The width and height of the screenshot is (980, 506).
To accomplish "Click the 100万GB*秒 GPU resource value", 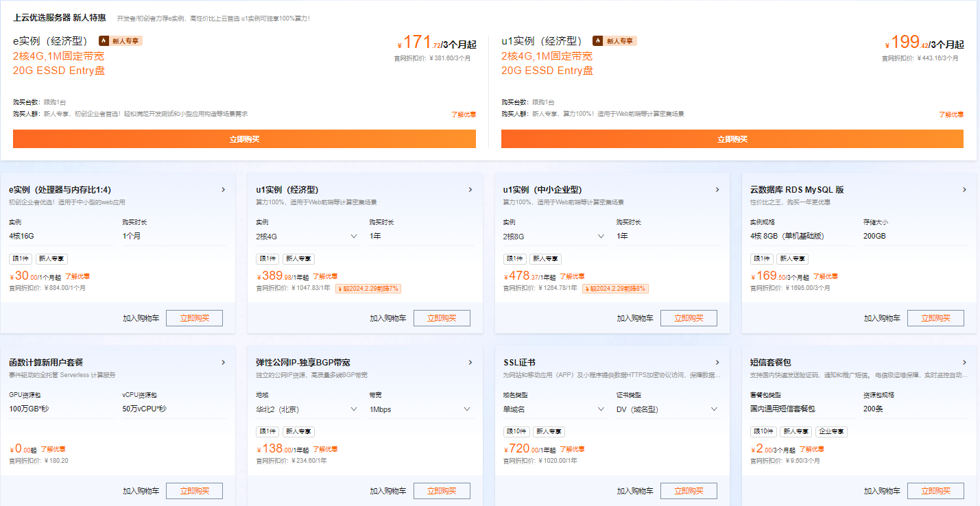I will (28, 409).
